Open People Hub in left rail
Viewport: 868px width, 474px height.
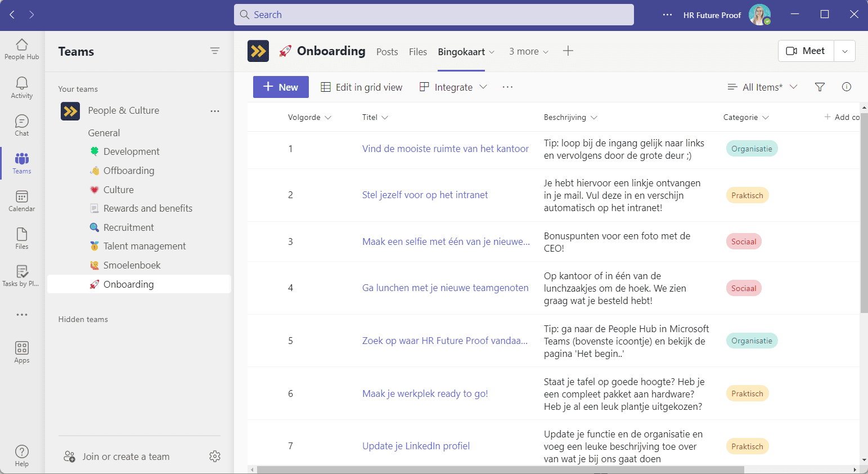click(x=22, y=49)
